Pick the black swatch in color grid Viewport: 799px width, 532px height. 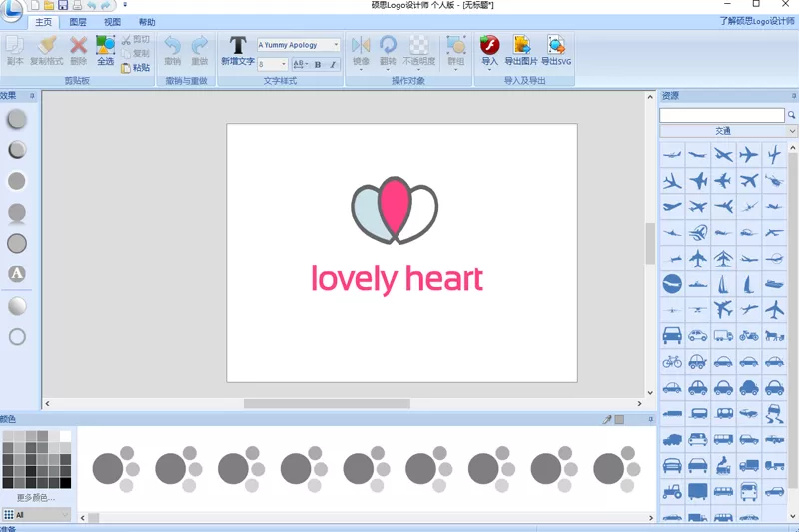point(65,483)
